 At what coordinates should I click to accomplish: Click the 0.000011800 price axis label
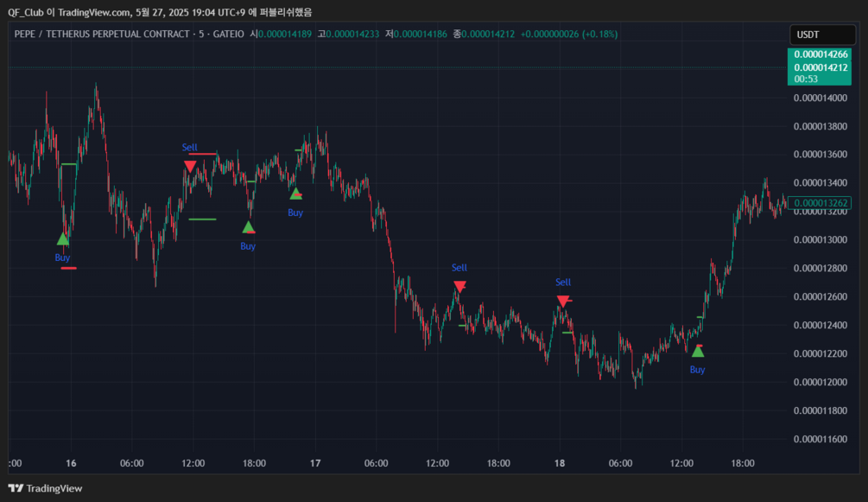click(820, 410)
